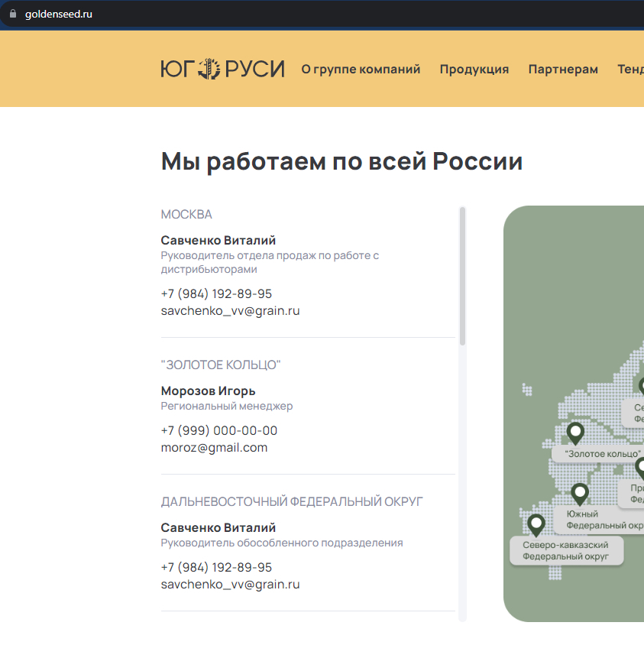
Task: Click the Южный Федеральный округ map pin
Action: pyautogui.click(x=580, y=494)
